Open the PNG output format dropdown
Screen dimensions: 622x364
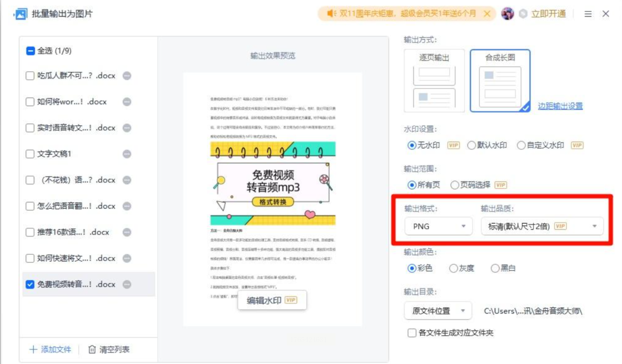[x=438, y=226]
